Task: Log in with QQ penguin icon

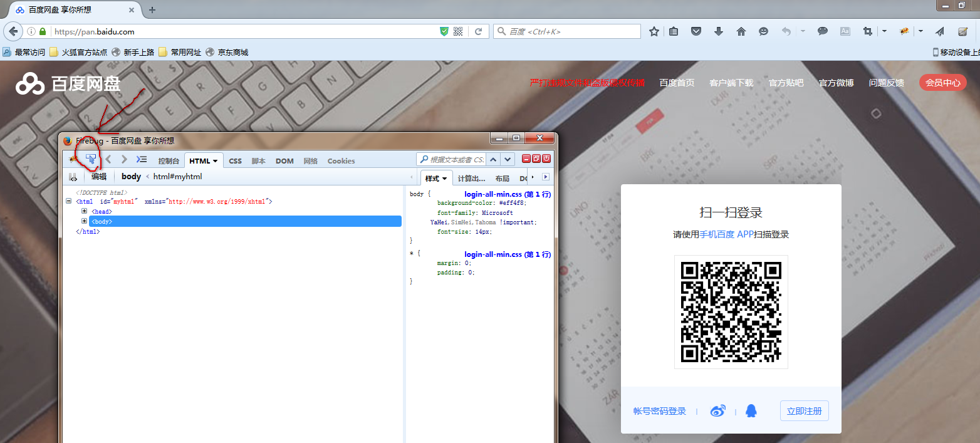Action: (x=751, y=411)
